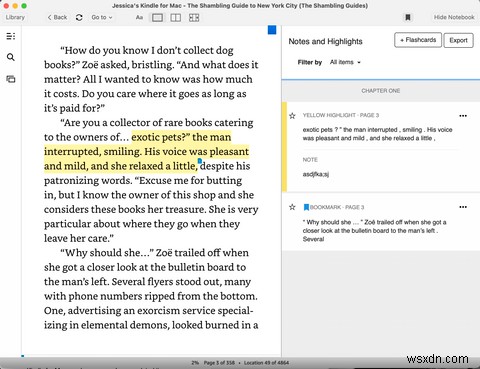Image resolution: width=480 pixels, height=369 pixels.
Task: Click the blue bookmark icon in notebook entry
Action: coord(306,207)
